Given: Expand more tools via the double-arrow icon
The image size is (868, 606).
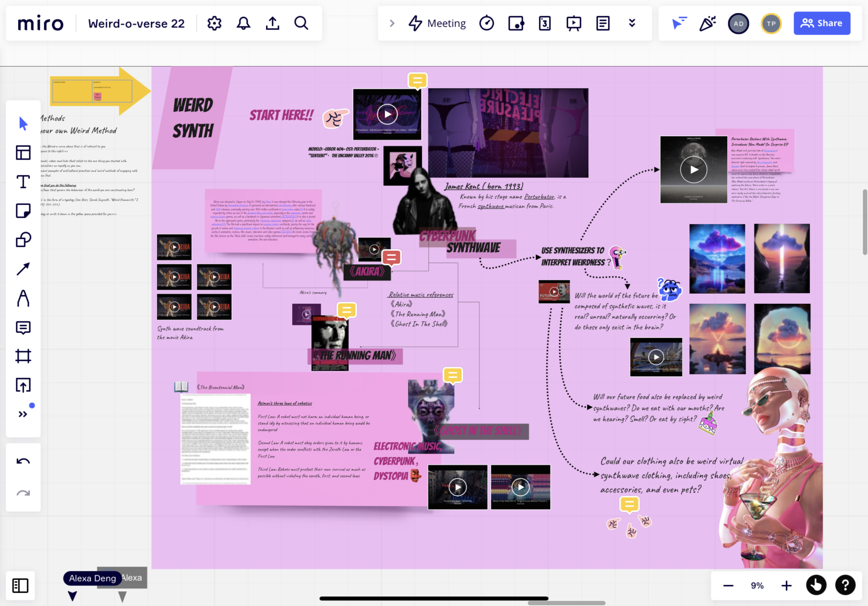Looking at the screenshot, I should coord(23,413).
